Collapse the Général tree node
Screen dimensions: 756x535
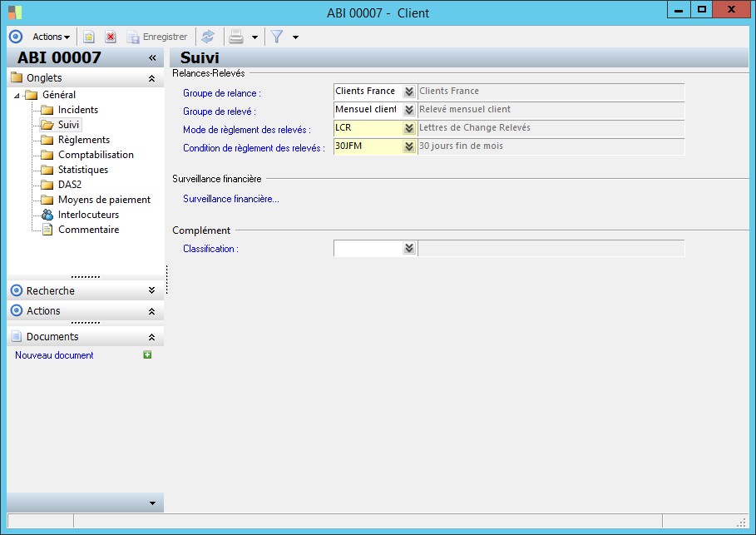17,95
